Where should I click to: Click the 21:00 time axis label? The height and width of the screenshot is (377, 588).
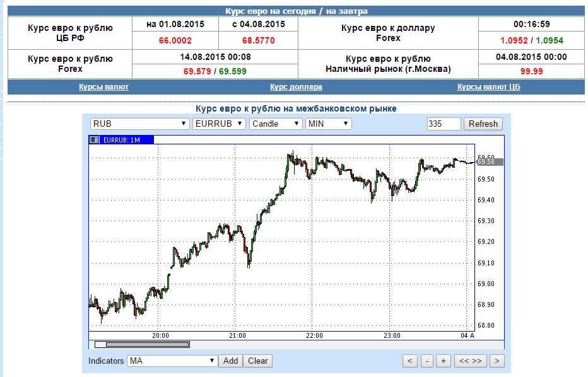coord(237,335)
